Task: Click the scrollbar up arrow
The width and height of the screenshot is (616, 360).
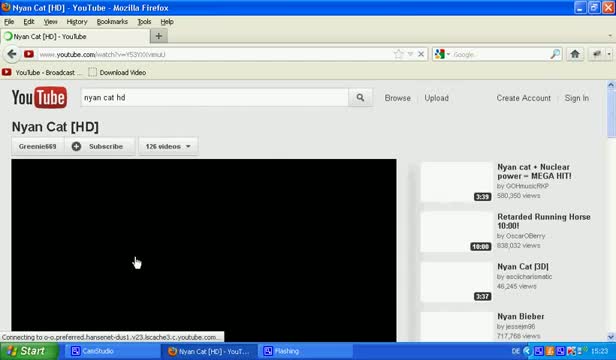Action: click(611, 84)
